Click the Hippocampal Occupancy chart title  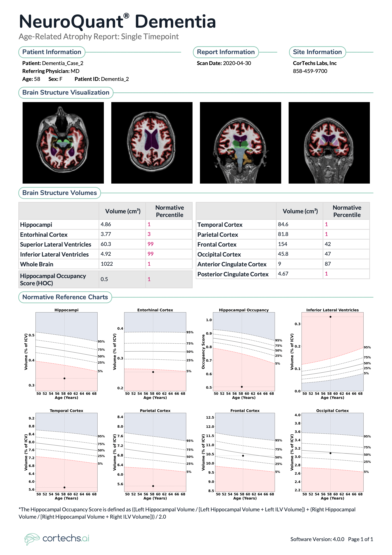(244, 310)
